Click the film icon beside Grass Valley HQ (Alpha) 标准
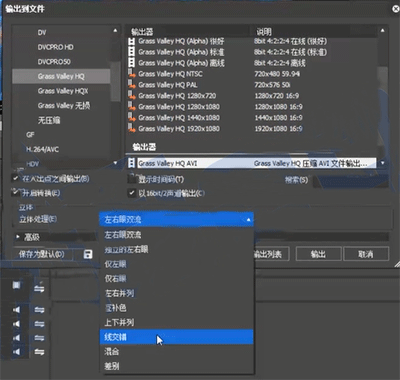 [132, 52]
